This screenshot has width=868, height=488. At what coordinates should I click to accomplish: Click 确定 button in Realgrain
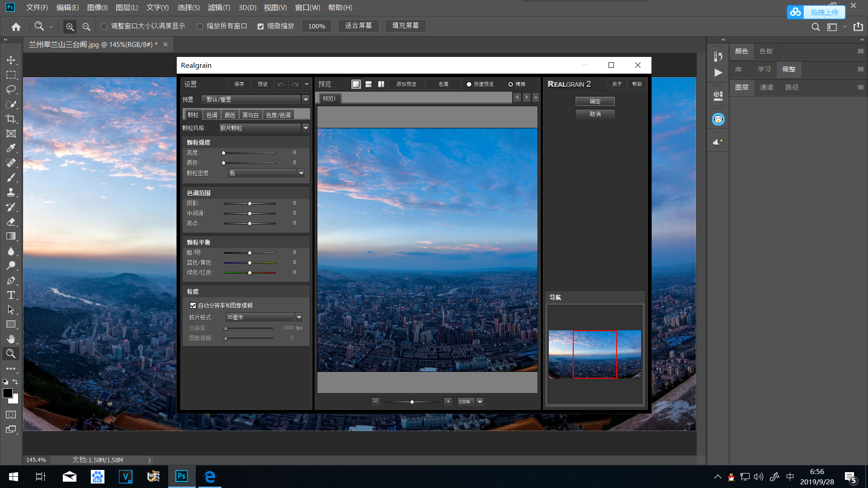(595, 101)
